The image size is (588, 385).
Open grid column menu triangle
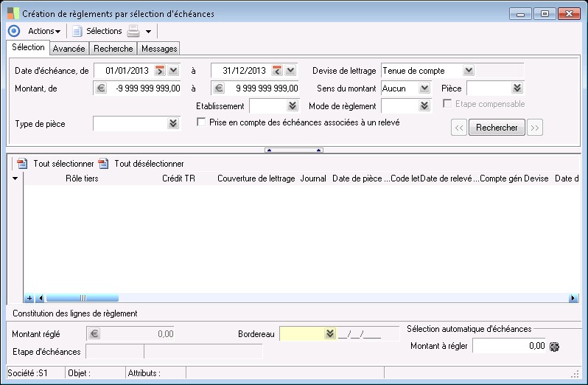click(x=15, y=178)
